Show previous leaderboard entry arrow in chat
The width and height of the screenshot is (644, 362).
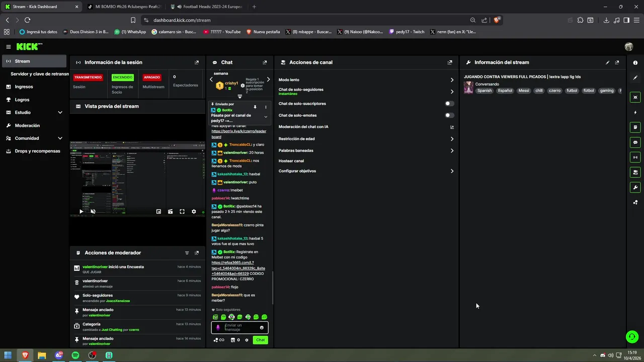211,79
